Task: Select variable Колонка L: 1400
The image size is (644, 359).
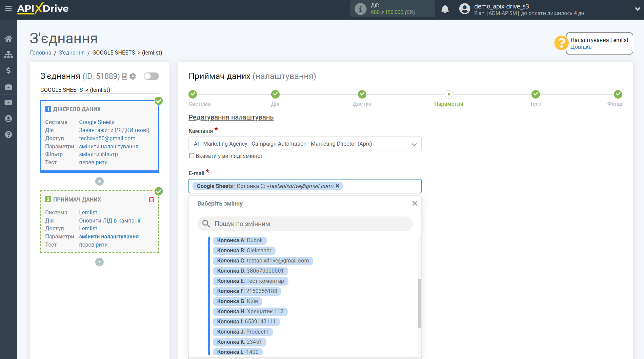Action: pos(238,352)
